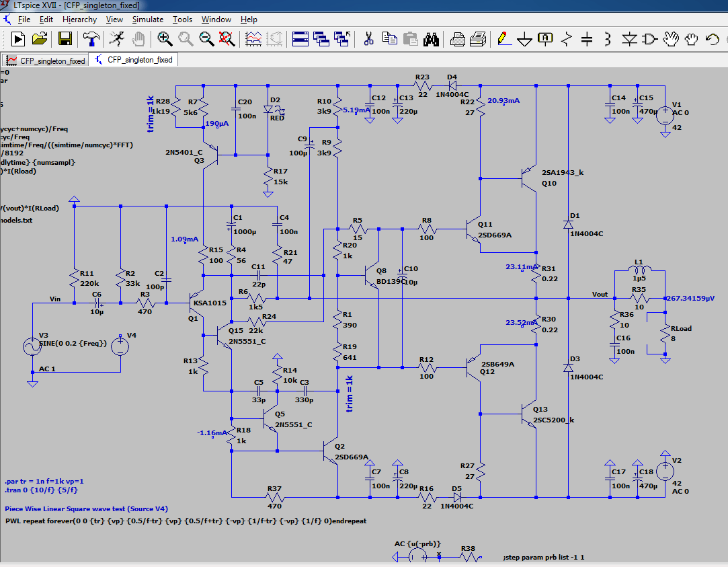Click the L1 1µ5 inductor symbol
Screen dimensions: 728x567
tap(639, 269)
